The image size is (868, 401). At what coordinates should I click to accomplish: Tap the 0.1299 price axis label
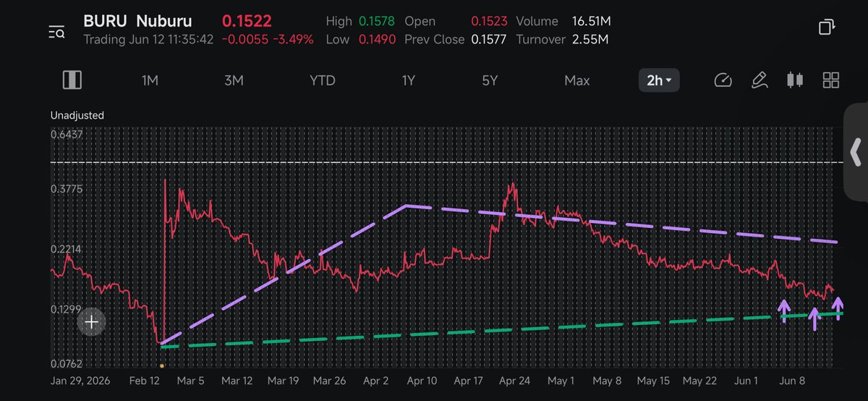point(67,310)
